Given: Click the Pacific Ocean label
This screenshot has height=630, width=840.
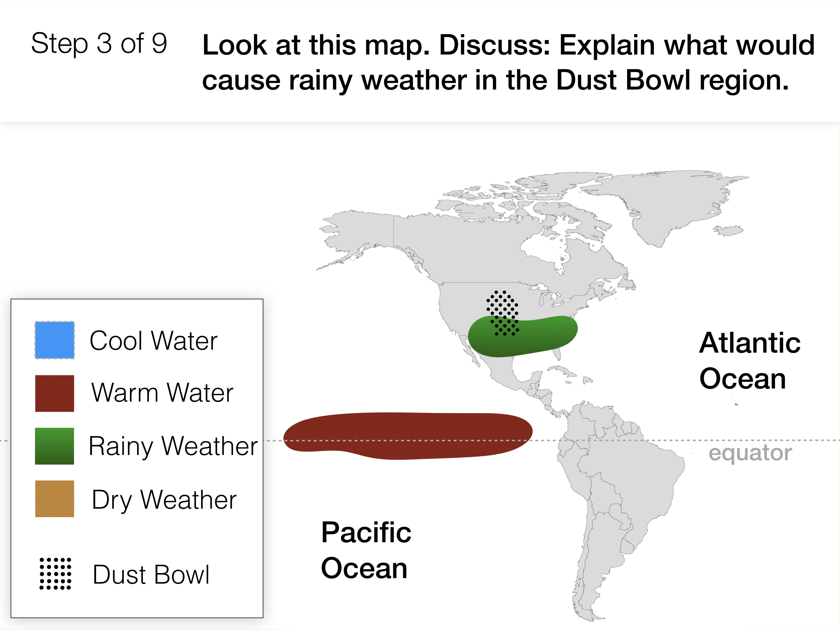Looking at the screenshot, I should [x=366, y=550].
